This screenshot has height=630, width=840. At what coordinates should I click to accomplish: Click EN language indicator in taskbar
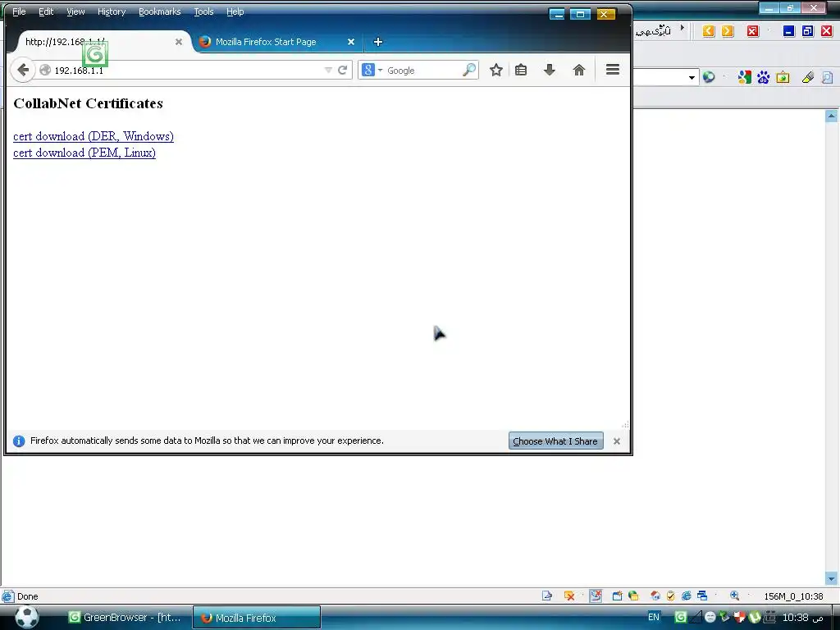[654, 617]
